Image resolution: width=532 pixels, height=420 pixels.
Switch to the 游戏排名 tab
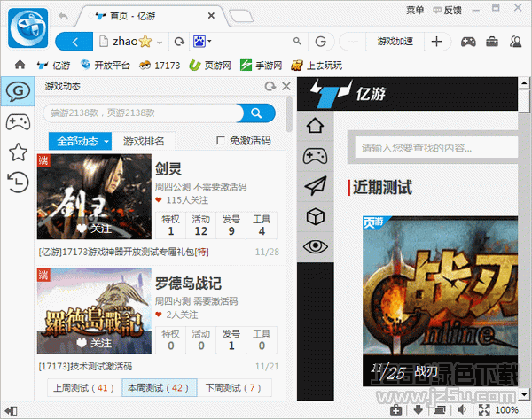(144, 141)
